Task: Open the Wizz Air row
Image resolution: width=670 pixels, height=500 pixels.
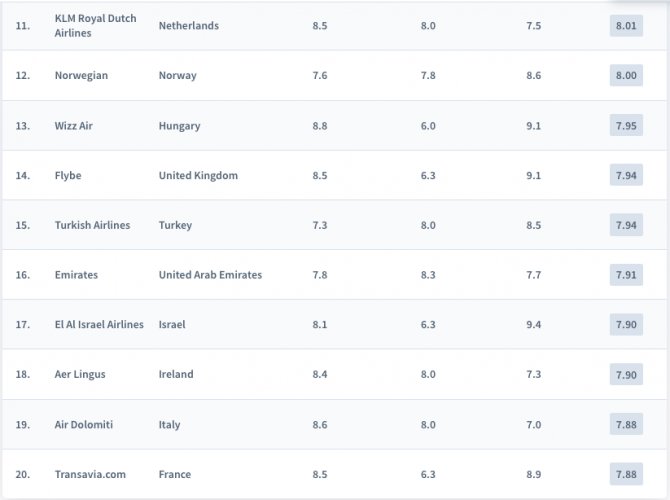Action: [x=76, y=126]
